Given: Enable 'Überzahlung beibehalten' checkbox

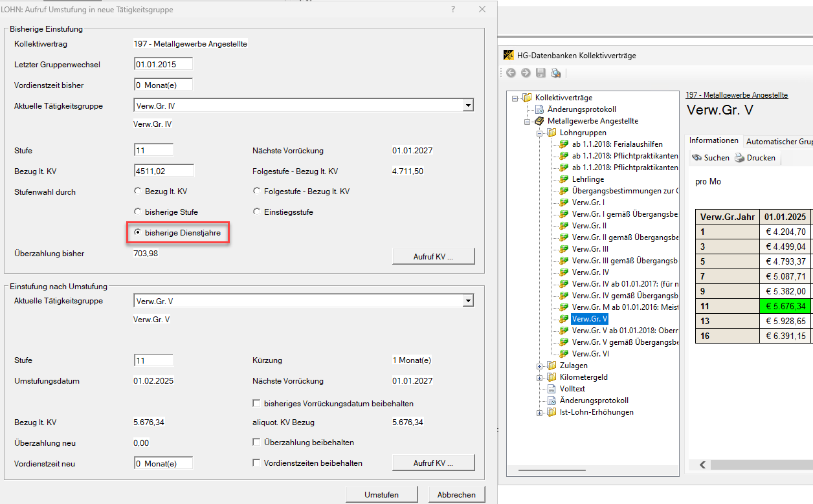Looking at the screenshot, I should pyautogui.click(x=256, y=443).
